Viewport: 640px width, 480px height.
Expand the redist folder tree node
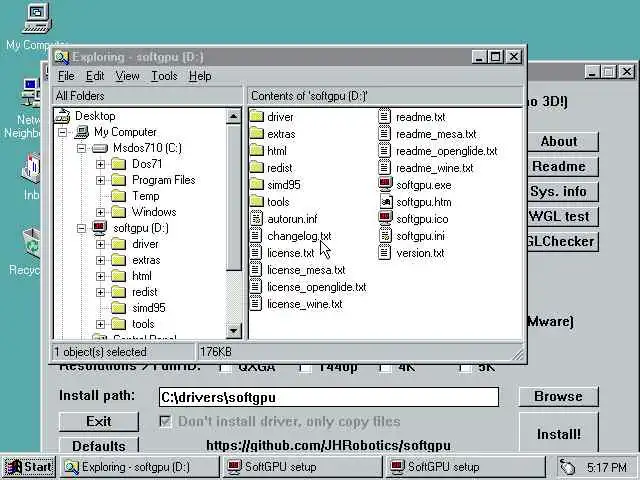100,292
